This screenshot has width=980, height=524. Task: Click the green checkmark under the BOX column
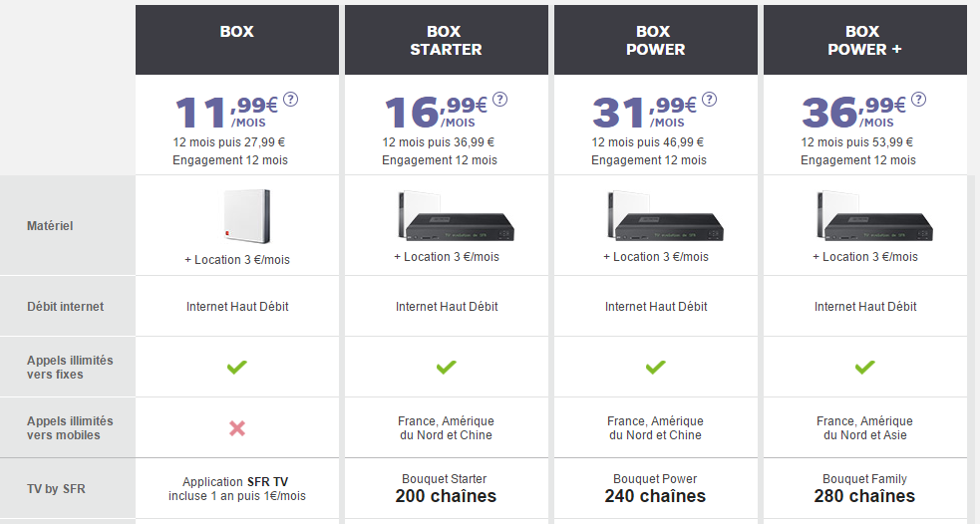[237, 368]
